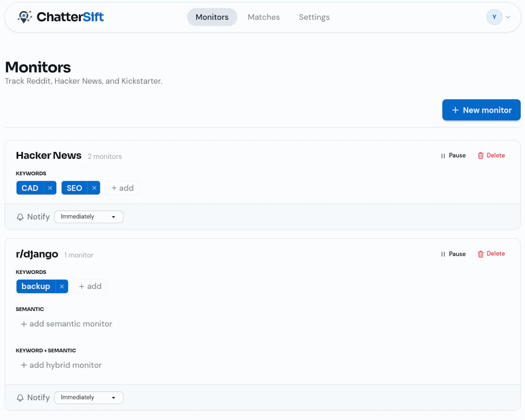Click the Y user avatar
This screenshot has width=525, height=420.
coord(494,17)
